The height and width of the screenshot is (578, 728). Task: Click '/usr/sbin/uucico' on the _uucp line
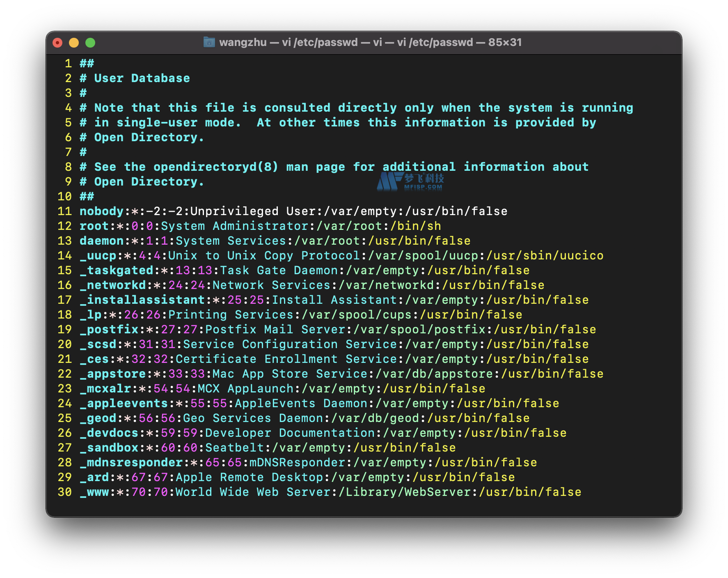pos(545,256)
